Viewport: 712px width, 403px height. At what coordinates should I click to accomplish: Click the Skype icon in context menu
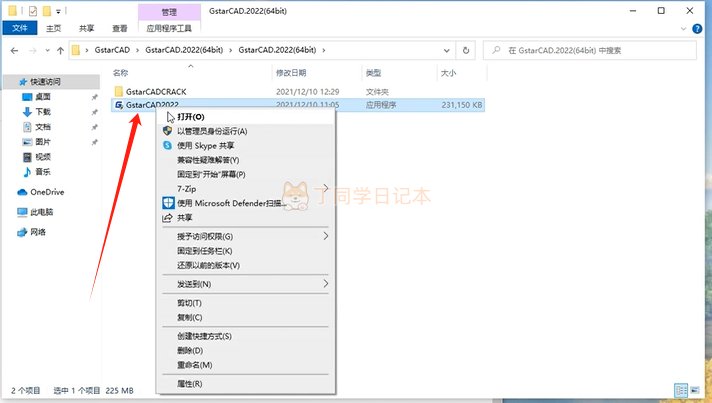pyautogui.click(x=168, y=145)
